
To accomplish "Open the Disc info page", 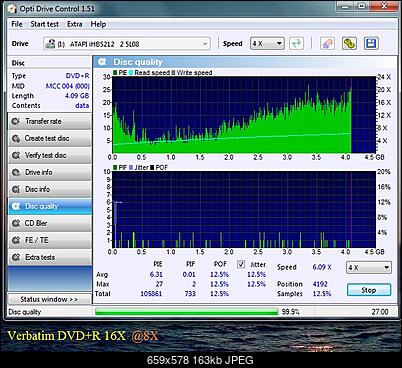I will (50, 189).
